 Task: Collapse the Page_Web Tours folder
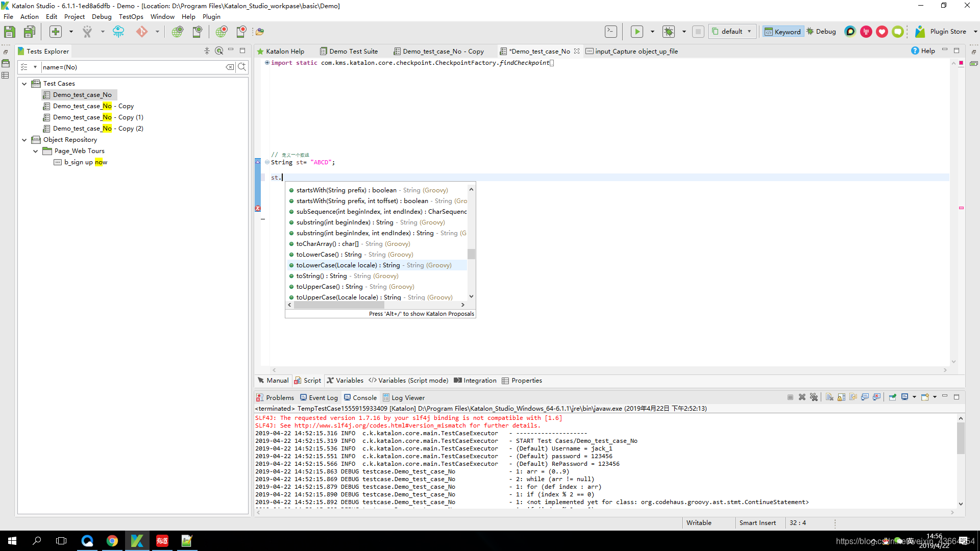point(36,151)
